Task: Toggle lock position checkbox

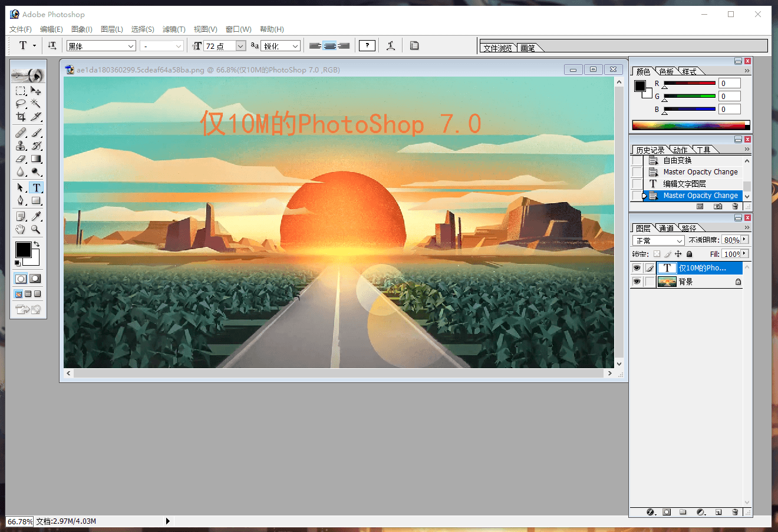Action: (x=678, y=254)
